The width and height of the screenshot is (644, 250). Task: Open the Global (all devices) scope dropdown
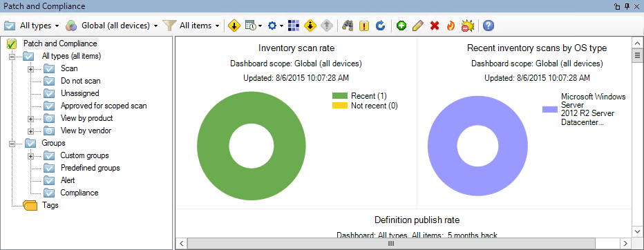point(112,26)
